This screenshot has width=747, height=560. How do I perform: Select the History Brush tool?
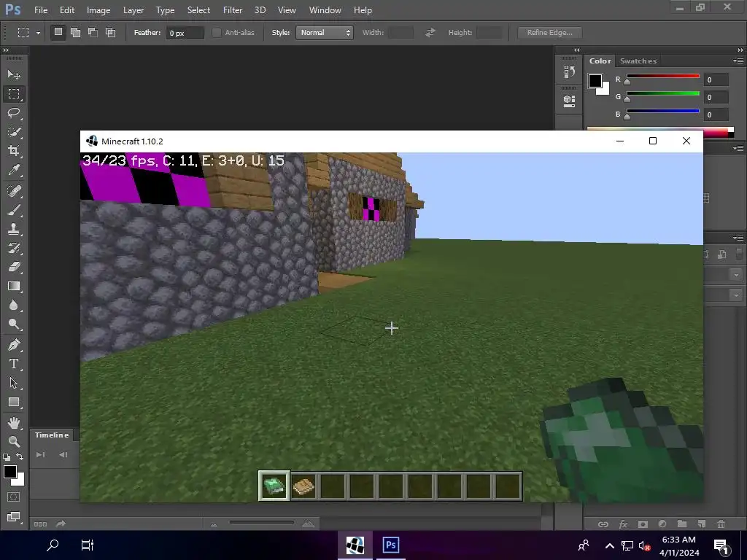(x=14, y=248)
